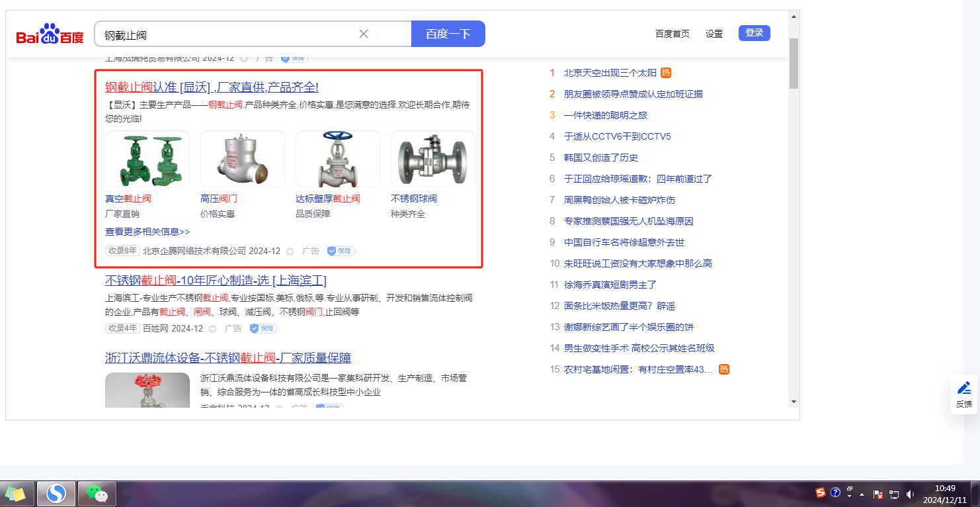Click the 热 badge beside 农村宅基地闲置

(x=724, y=369)
